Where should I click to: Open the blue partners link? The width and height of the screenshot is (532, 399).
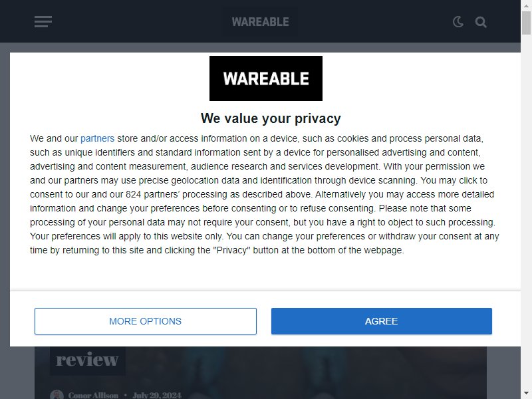point(97,138)
